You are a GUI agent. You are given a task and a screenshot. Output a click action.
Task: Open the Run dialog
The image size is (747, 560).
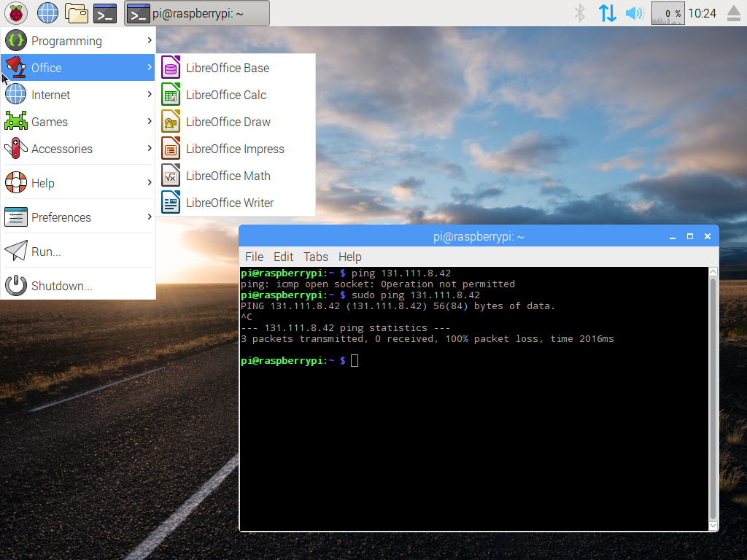click(x=45, y=251)
